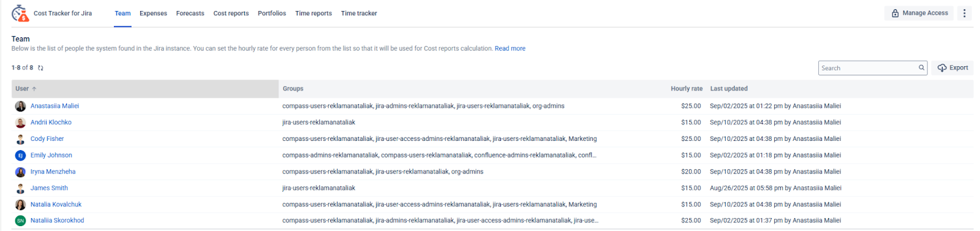
Task: Click the Hourly rate column header
Action: [686, 89]
